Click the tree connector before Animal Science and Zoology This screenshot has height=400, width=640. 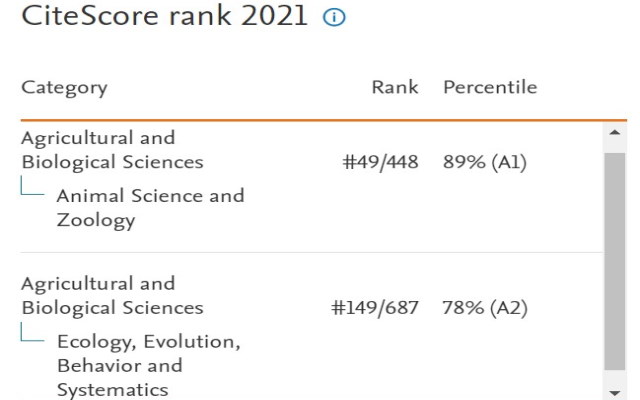33,187
